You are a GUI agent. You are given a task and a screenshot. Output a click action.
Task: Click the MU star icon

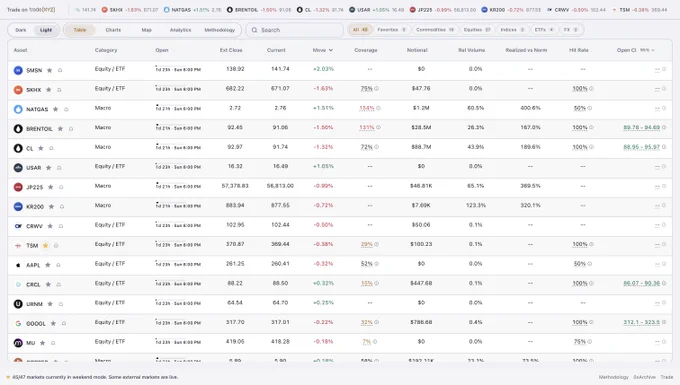coord(42,343)
